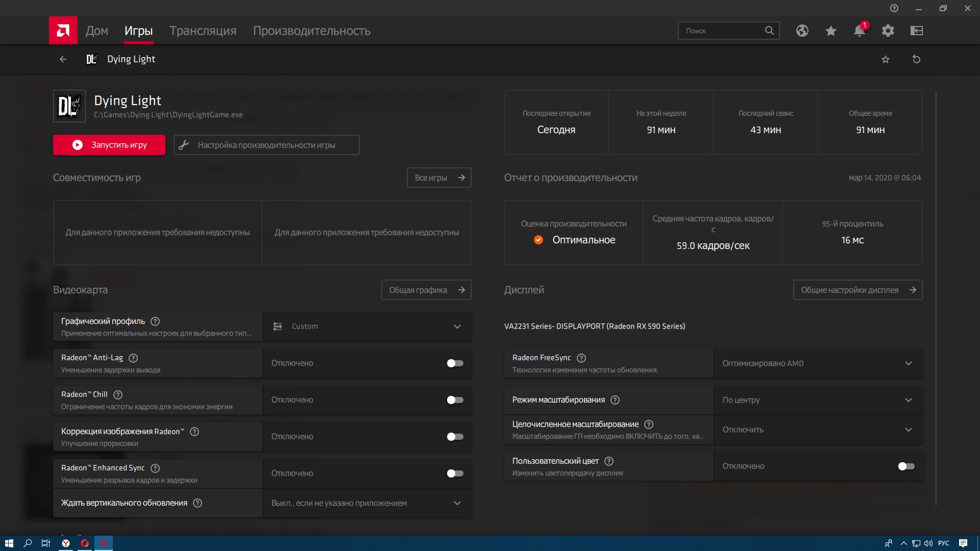Image resolution: width=980 pixels, height=551 pixels.
Task: Click the volume icon in system tray
Action: tap(928, 543)
